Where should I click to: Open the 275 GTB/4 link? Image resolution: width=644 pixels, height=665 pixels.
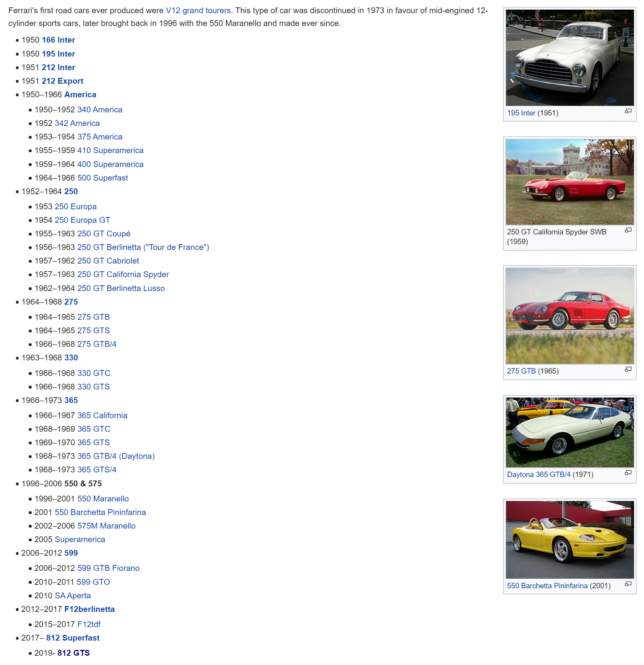(97, 344)
